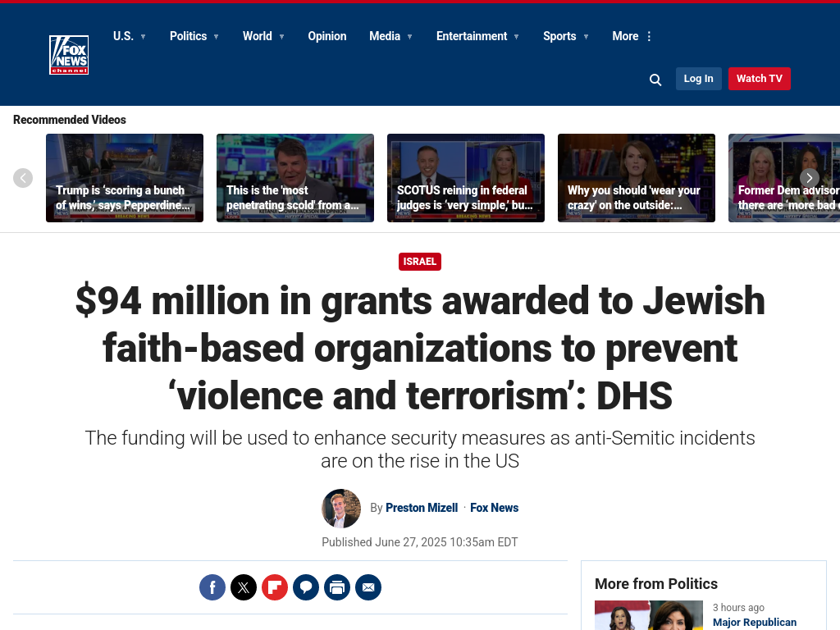
Task: Print the article via printer icon
Action: pos(337,587)
